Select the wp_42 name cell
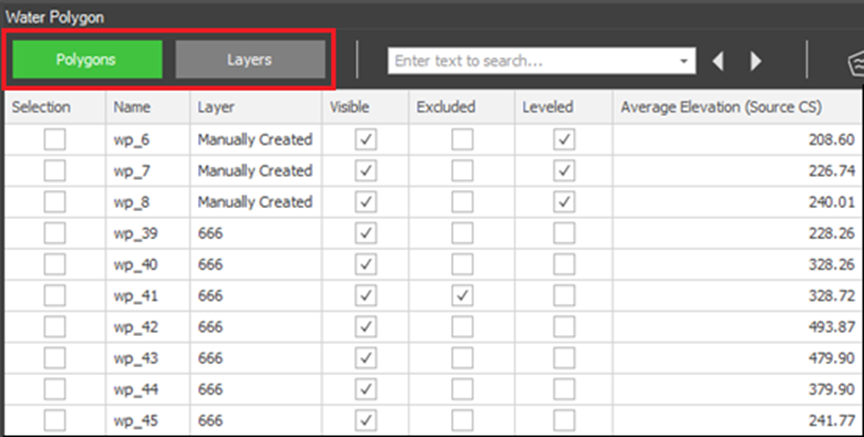 tap(148, 327)
